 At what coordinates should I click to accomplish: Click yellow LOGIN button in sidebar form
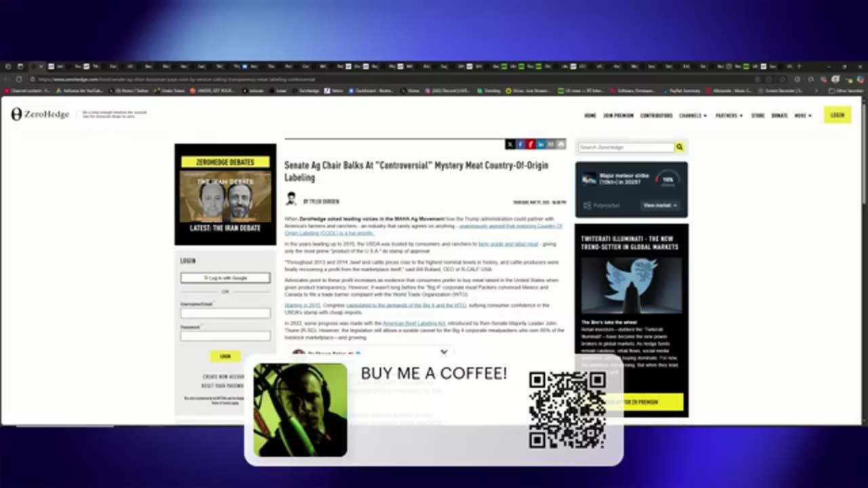point(225,356)
